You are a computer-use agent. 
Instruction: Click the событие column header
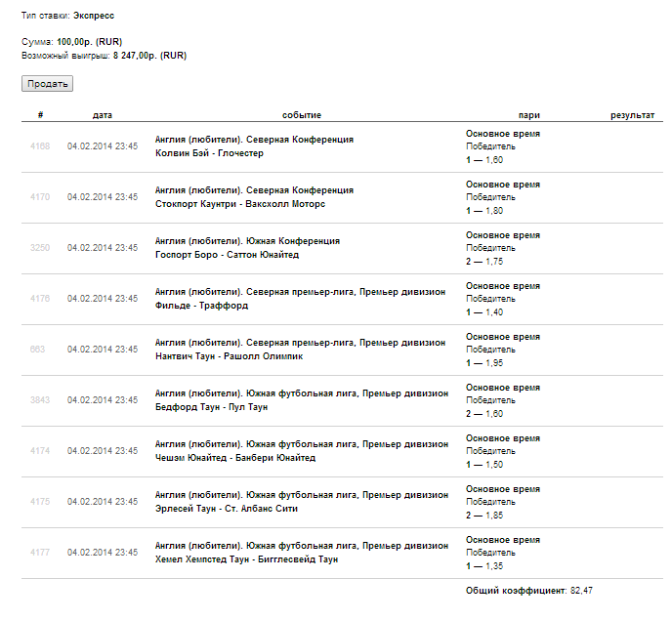pyautogui.click(x=302, y=115)
